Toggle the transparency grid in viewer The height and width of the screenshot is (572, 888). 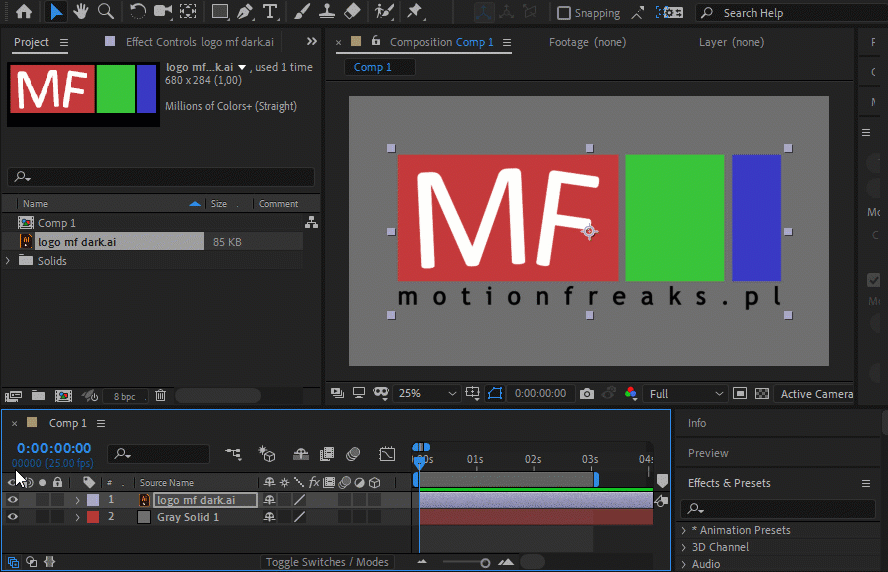[762, 394]
